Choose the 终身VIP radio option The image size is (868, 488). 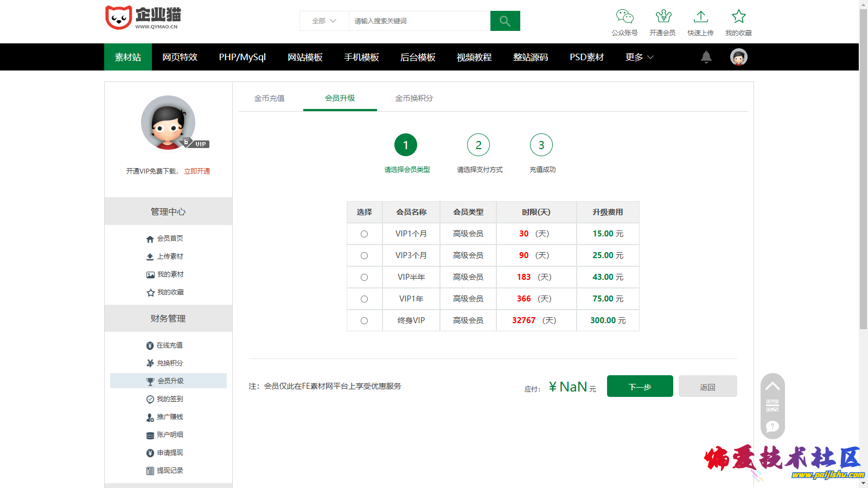point(364,320)
